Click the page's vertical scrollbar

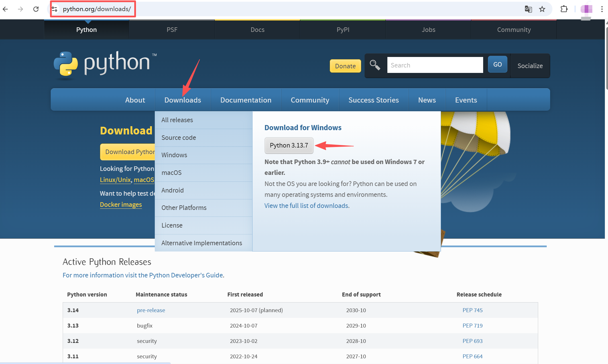coord(606,58)
